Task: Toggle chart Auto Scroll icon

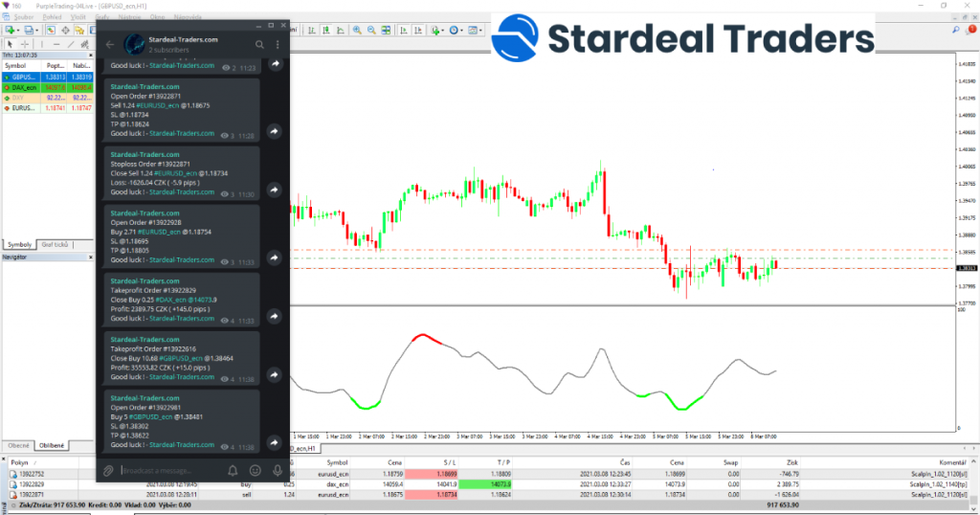Action: coord(404,30)
